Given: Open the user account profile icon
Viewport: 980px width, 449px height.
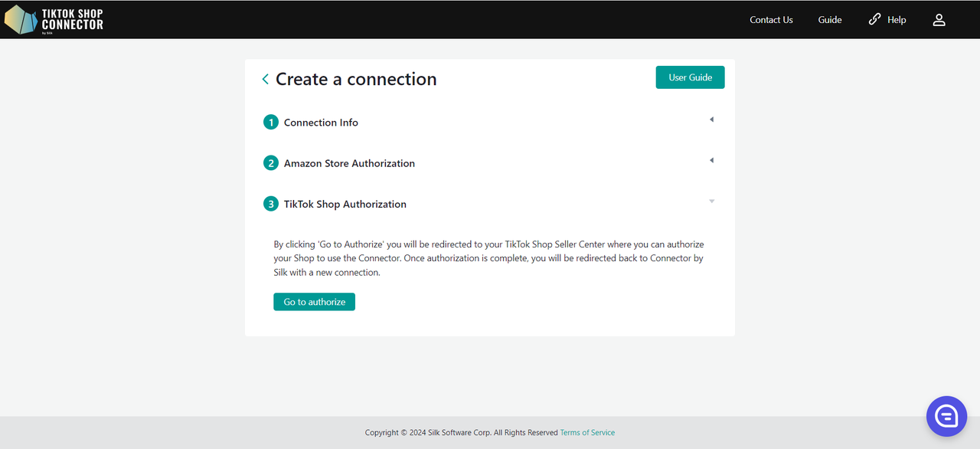Looking at the screenshot, I should (x=939, y=20).
